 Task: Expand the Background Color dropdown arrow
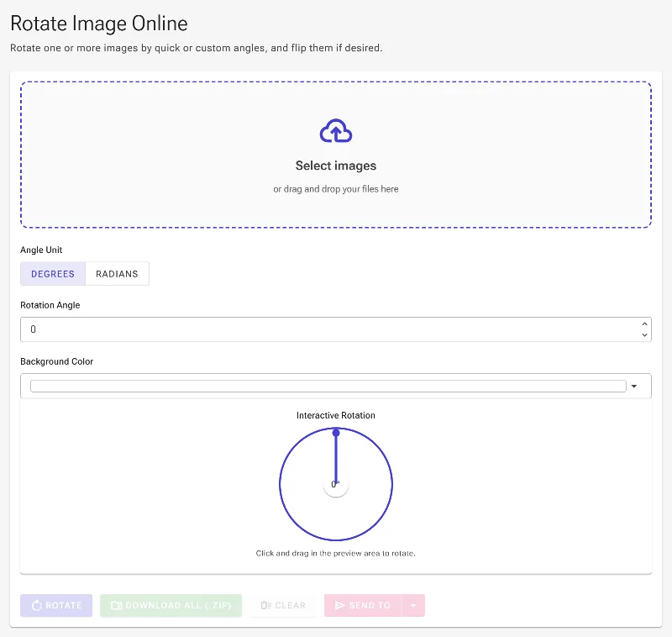pyautogui.click(x=634, y=387)
